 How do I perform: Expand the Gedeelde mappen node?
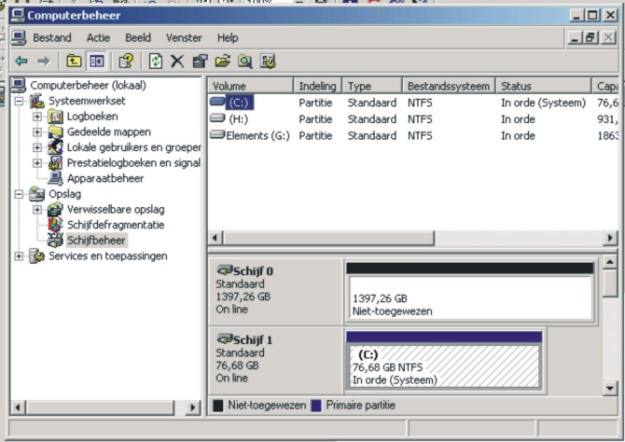point(37,132)
